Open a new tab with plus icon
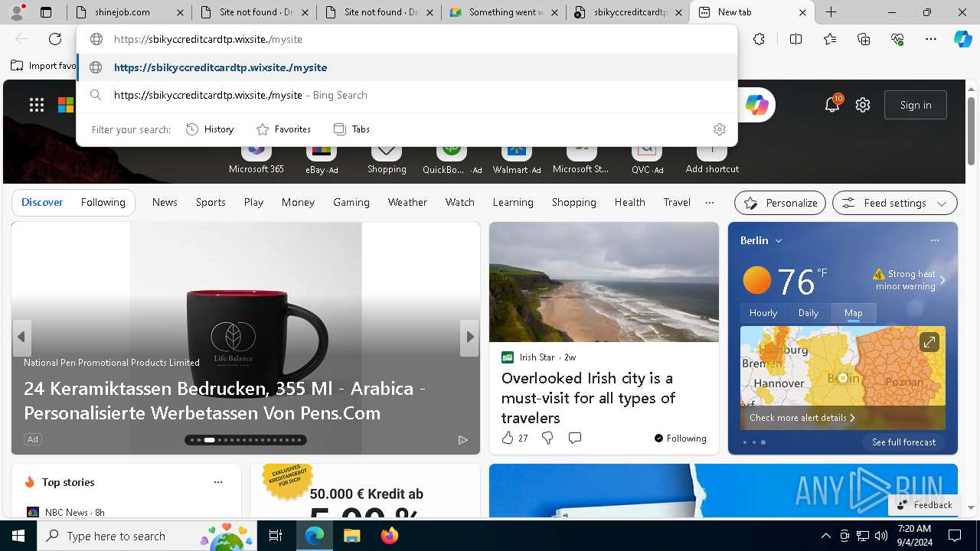Viewport: 980px width, 551px height. [x=831, y=12]
